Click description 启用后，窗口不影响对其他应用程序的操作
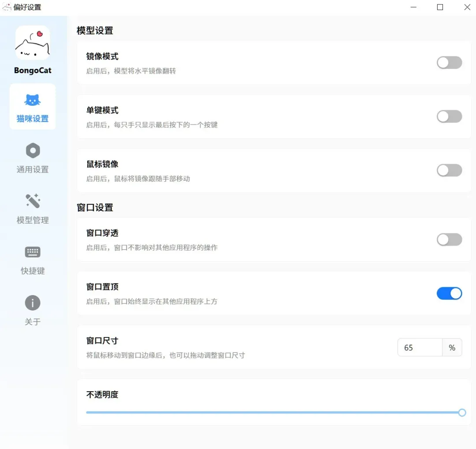476x449 pixels. point(152,247)
